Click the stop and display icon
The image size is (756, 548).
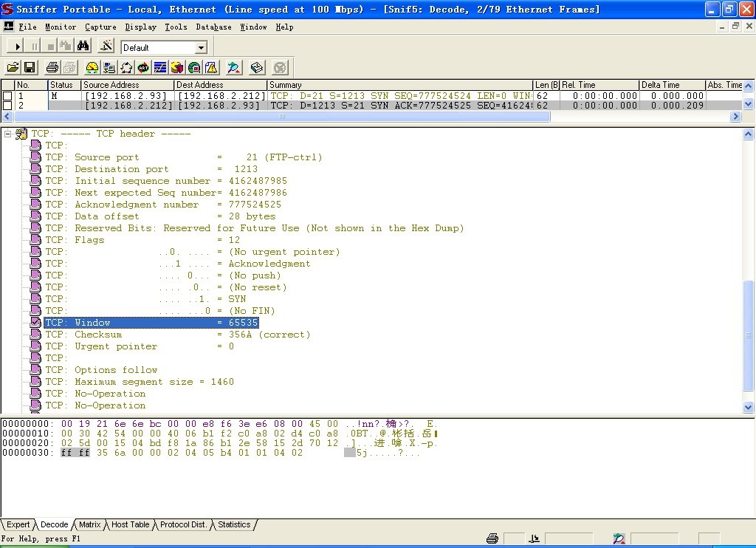65,47
